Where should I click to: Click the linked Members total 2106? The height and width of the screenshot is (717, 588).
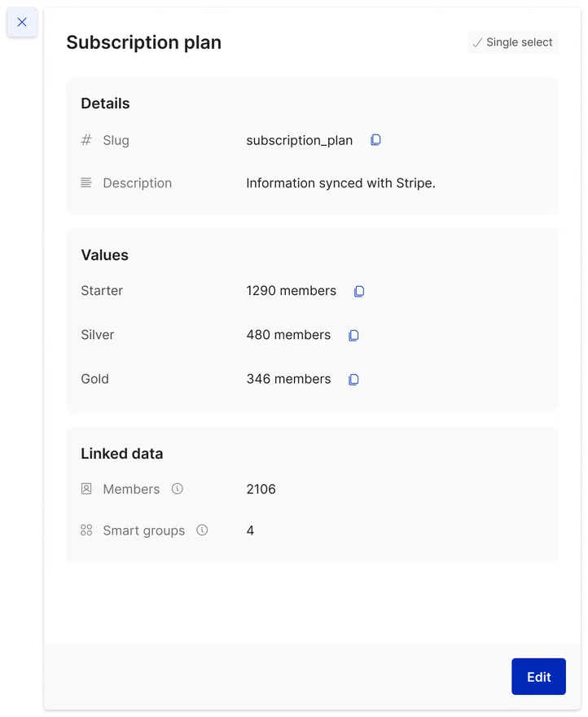click(261, 490)
